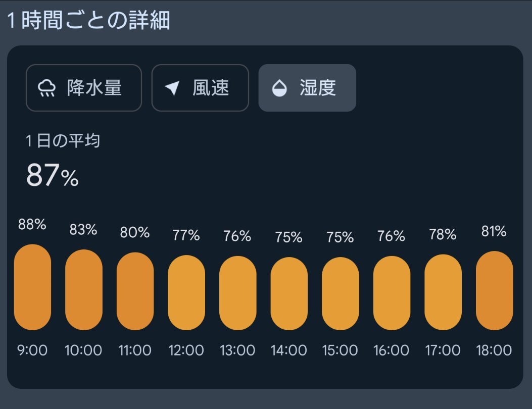Switch to the 降水量 tab
The height and width of the screenshot is (409, 532).
[84, 88]
